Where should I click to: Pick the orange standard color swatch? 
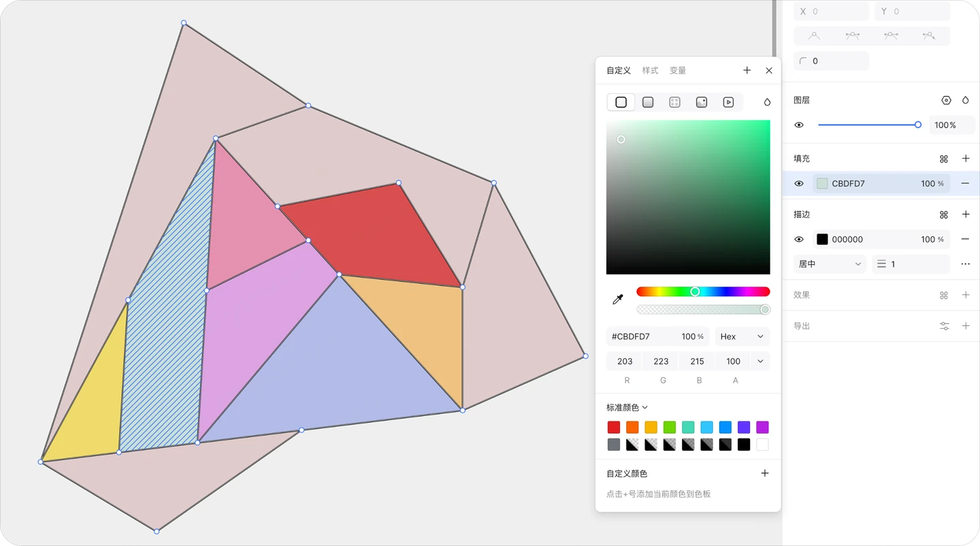(x=632, y=427)
